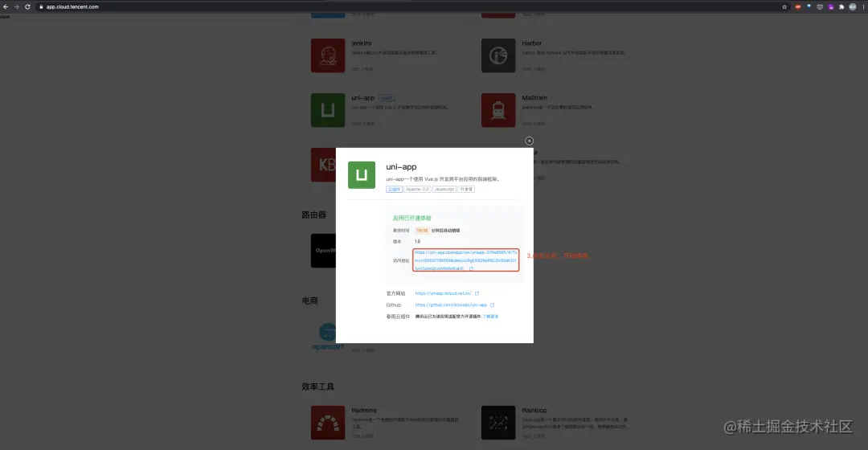Open the Jenkins app icon in background
Screen dimensions: 868x450
[x=328, y=55]
